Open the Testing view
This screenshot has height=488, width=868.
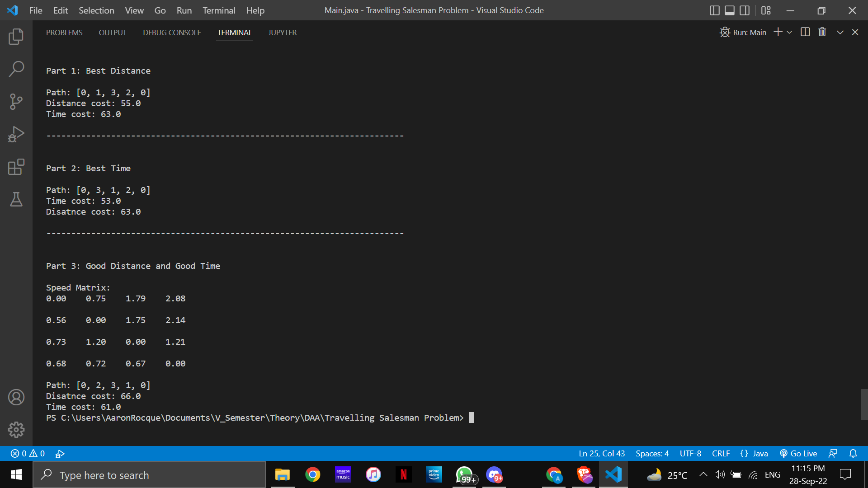(x=16, y=199)
